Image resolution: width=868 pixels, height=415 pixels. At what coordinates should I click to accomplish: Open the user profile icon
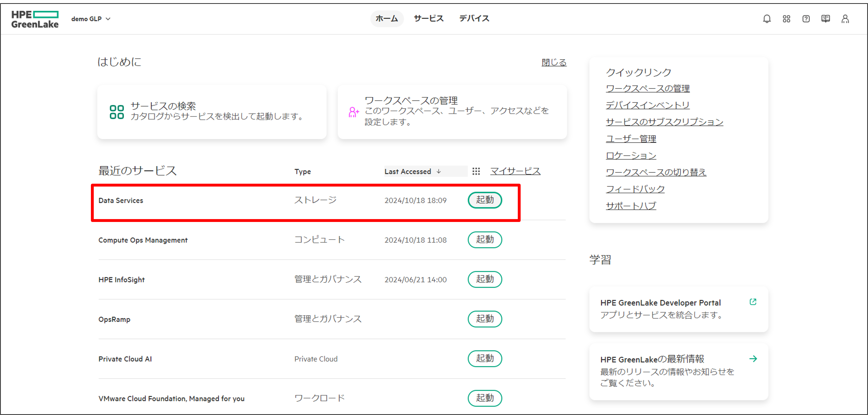pyautogui.click(x=845, y=19)
